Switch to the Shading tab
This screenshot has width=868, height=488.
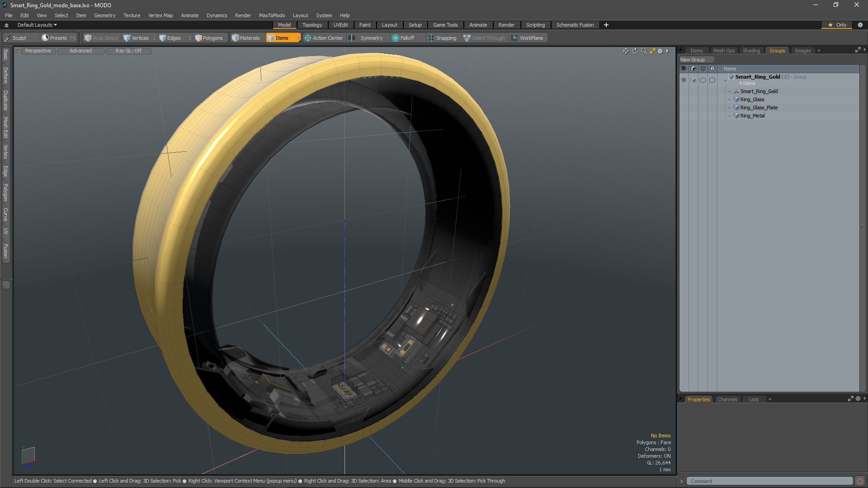click(751, 51)
